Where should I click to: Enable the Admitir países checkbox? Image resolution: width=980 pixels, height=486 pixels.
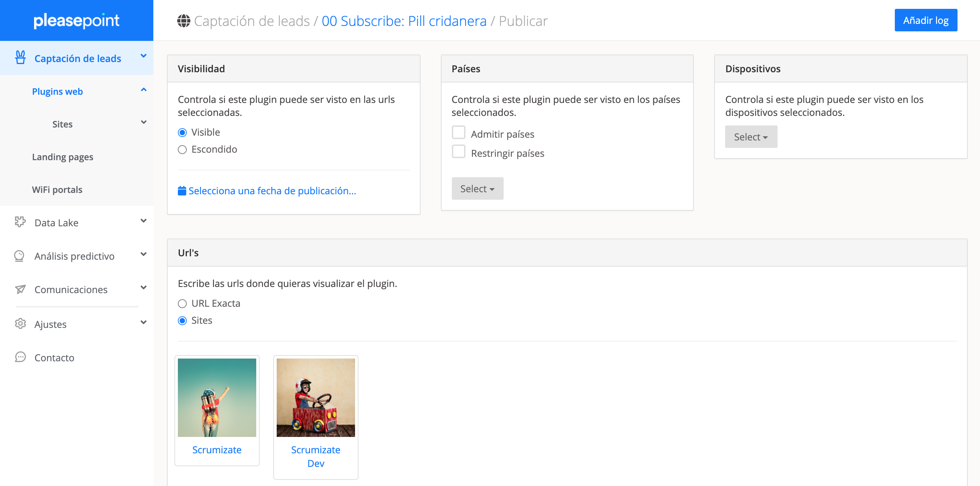[458, 133]
